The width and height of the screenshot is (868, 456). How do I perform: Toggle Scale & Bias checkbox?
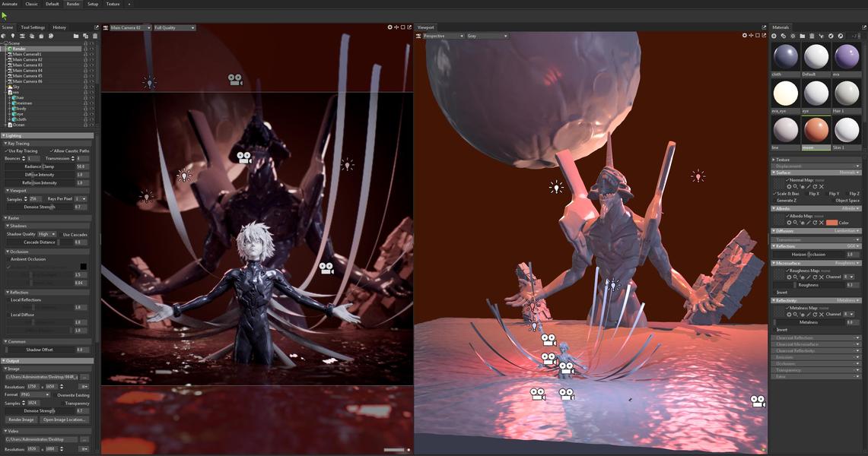pyautogui.click(x=775, y=194)
